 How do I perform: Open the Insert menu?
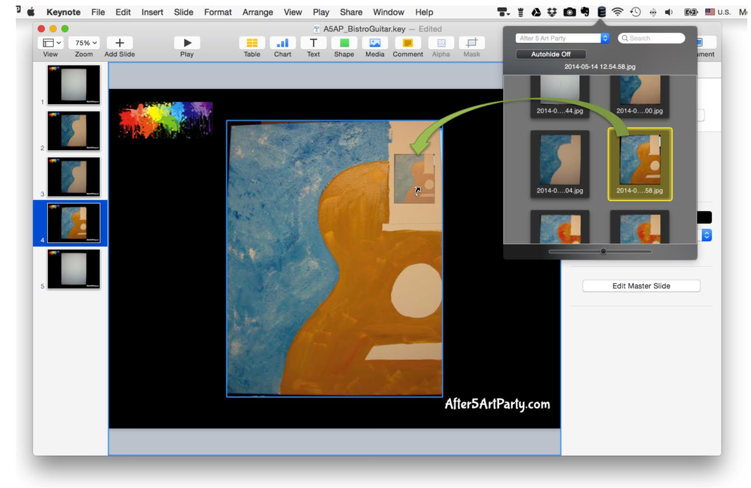click(152, 12)
